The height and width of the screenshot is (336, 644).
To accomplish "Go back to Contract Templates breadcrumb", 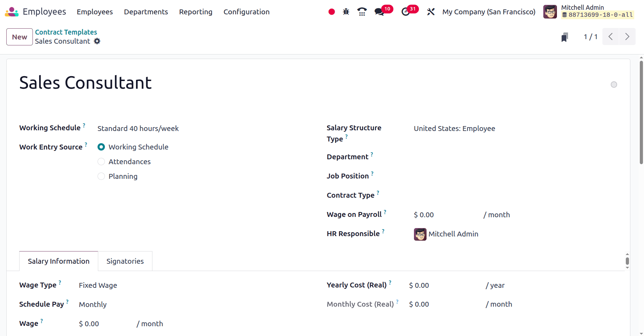I will 66,32.
